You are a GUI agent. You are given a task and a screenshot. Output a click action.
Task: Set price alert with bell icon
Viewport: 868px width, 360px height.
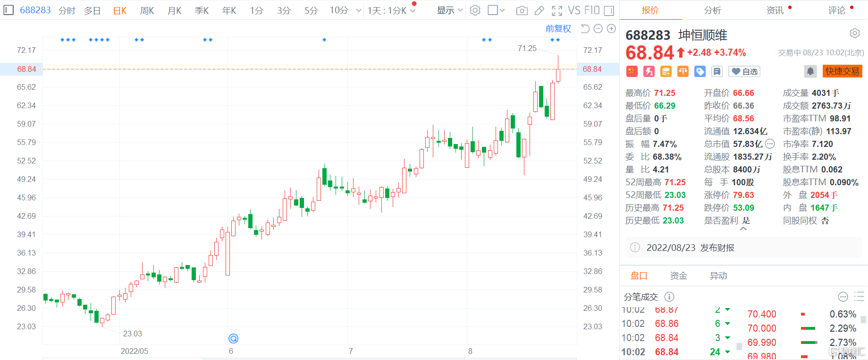tap(810, 71)
